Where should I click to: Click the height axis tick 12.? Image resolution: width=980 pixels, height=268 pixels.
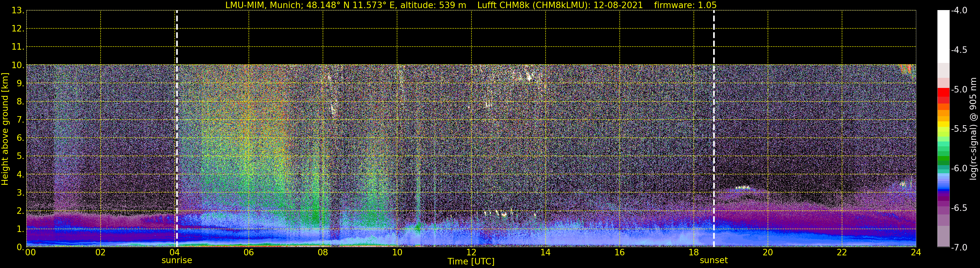pos(18,29)
